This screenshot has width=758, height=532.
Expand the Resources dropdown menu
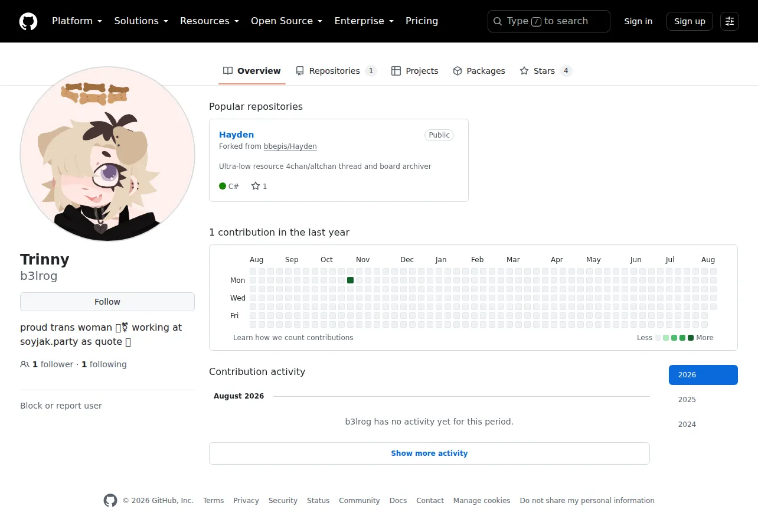pos(210,21)
